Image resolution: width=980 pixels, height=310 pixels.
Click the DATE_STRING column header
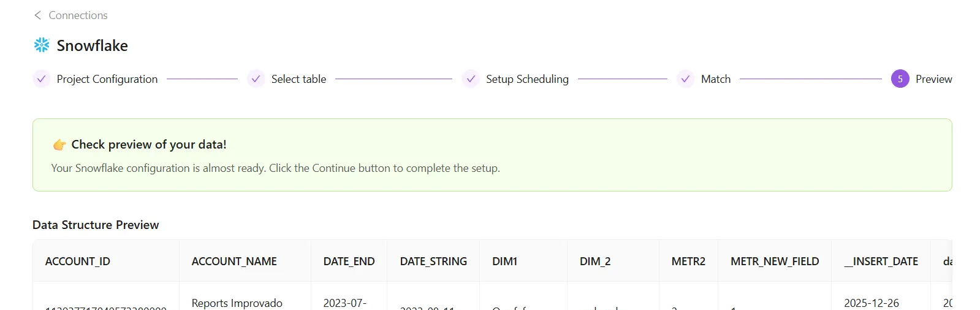tap(433, 262)
